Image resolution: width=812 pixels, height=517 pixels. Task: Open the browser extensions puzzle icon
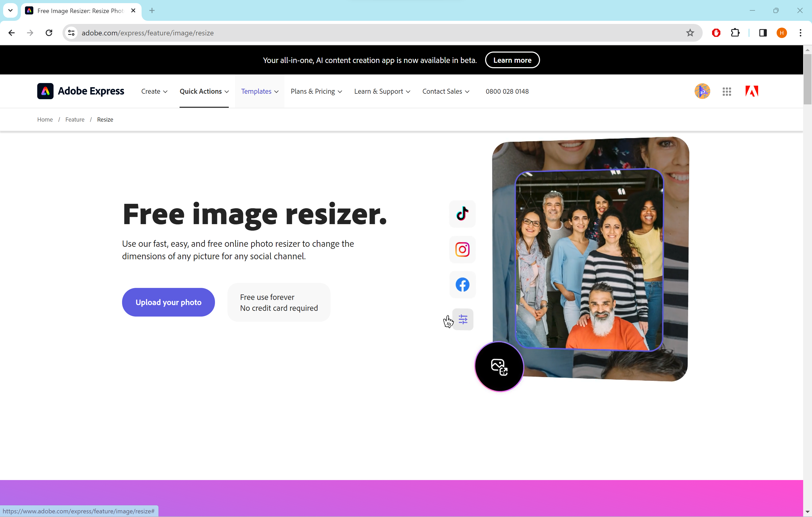(x=735, y=33)
